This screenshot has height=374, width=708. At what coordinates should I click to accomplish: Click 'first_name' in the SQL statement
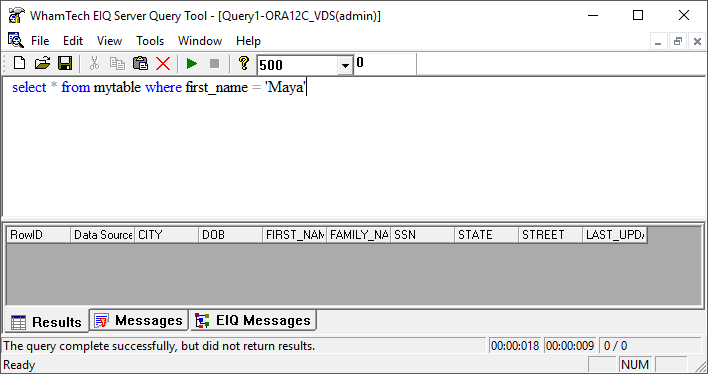click(x=217, y=87)
